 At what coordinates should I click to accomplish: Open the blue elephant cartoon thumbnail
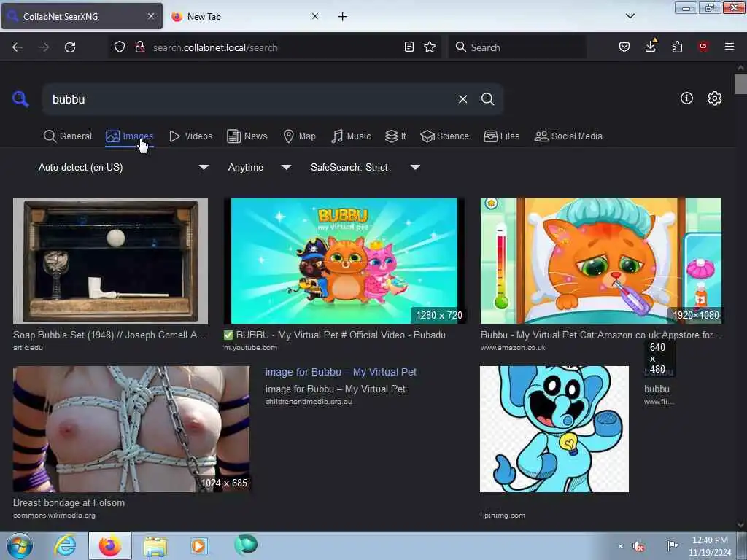[x=554, y=429]
